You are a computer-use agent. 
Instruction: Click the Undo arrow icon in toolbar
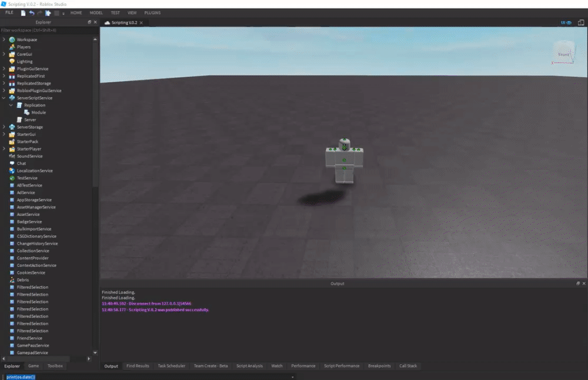click(32, 13)
